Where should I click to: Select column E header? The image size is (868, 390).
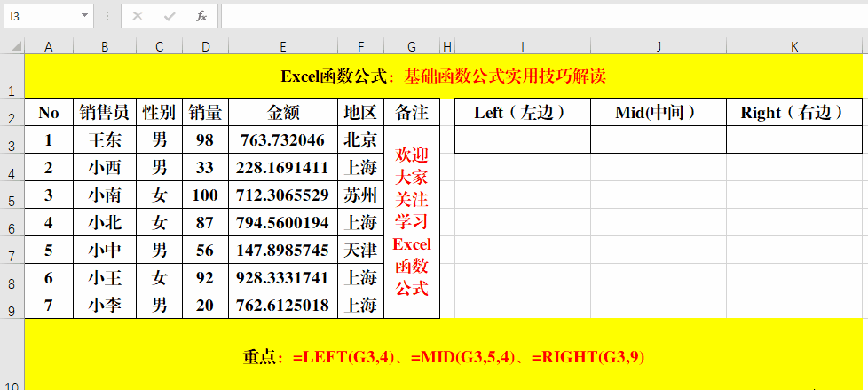pos(283,47)
